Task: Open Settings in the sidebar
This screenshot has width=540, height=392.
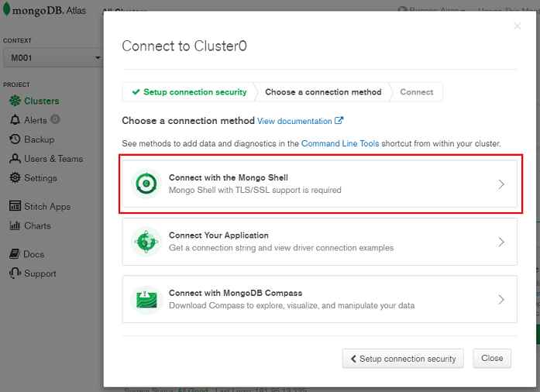Action: 40,178
